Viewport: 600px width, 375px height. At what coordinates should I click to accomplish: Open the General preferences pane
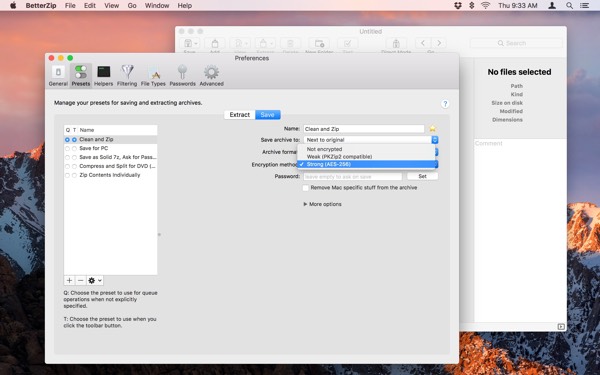[x=58, y=75]
